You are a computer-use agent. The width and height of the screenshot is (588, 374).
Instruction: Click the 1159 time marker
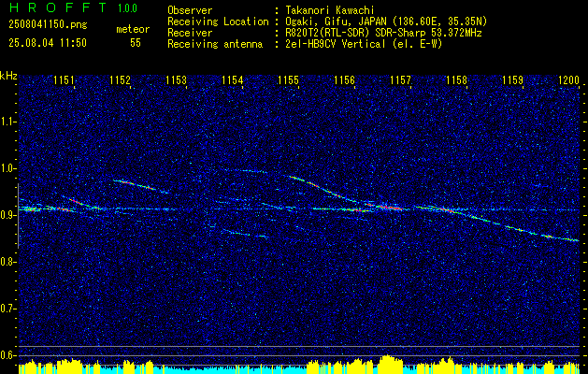(x=512, y=79)
